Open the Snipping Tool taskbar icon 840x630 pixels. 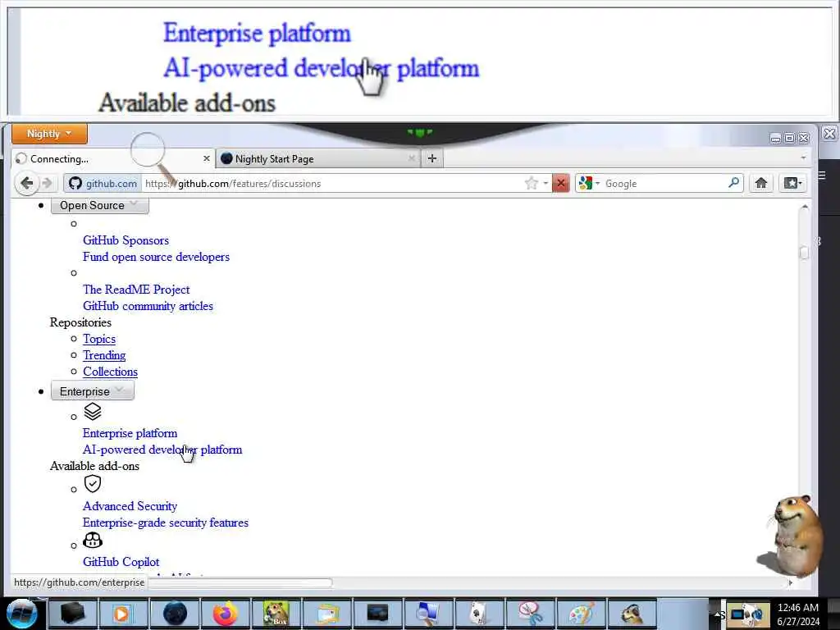pos(529,614)
